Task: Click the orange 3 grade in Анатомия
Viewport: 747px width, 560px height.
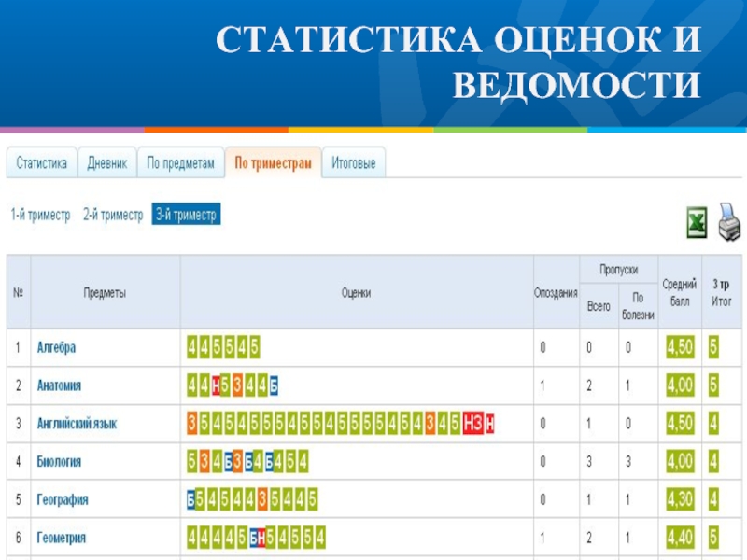Action: 237,385
